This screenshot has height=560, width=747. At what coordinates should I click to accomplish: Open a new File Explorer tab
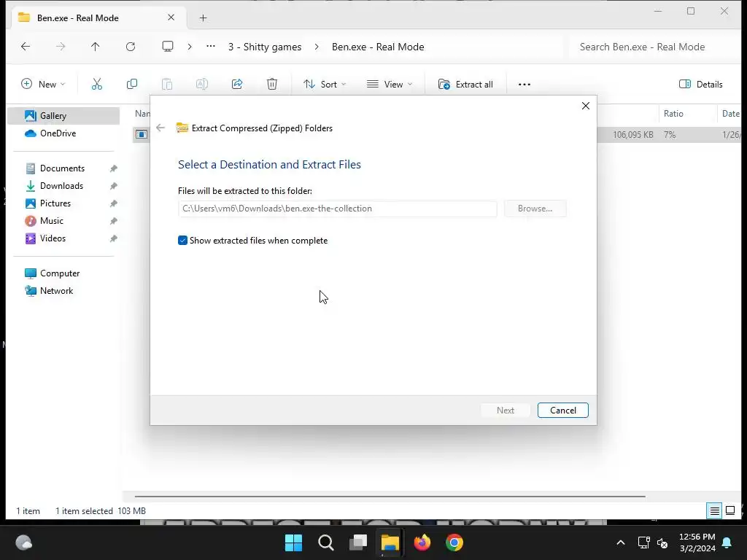tap(203, 18)
